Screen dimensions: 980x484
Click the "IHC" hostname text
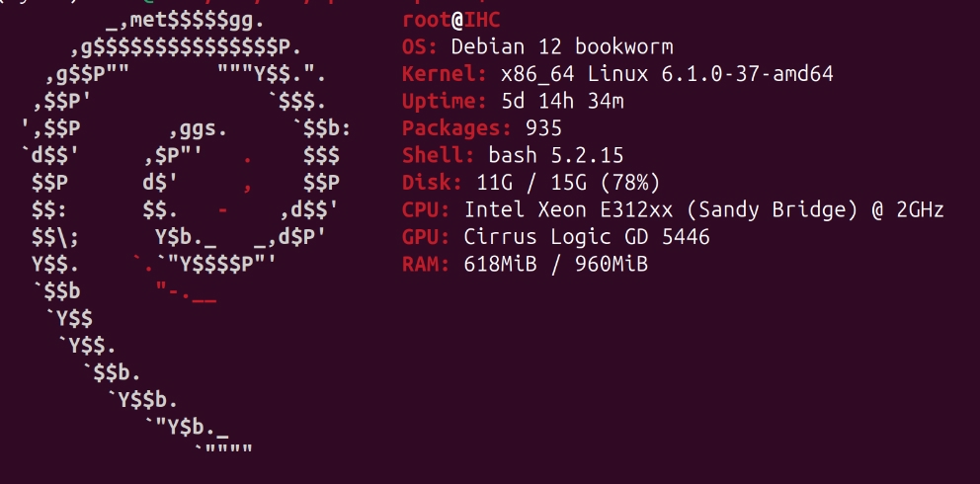pos(483,21)
